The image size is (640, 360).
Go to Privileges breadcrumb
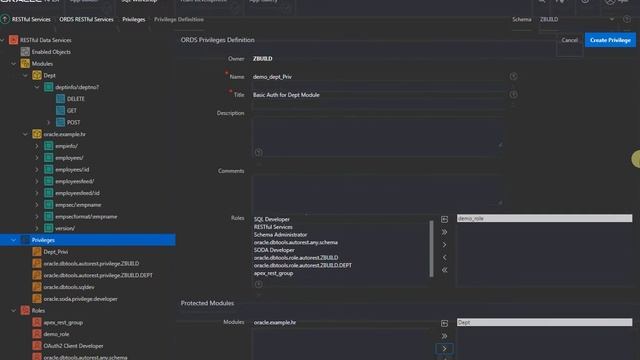[x=133, y=19]
